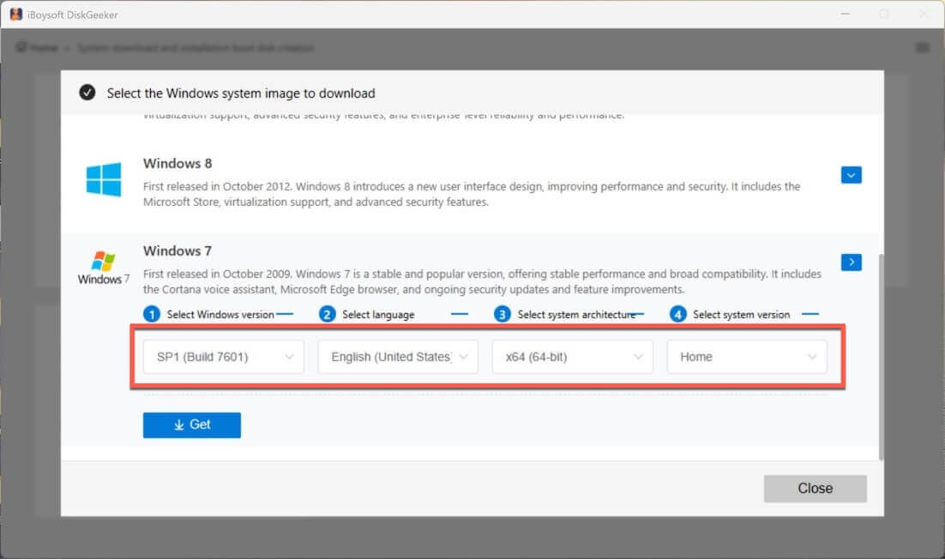Open the x64 (64-bit) architecture dropdown

click(x=573, y=357)
